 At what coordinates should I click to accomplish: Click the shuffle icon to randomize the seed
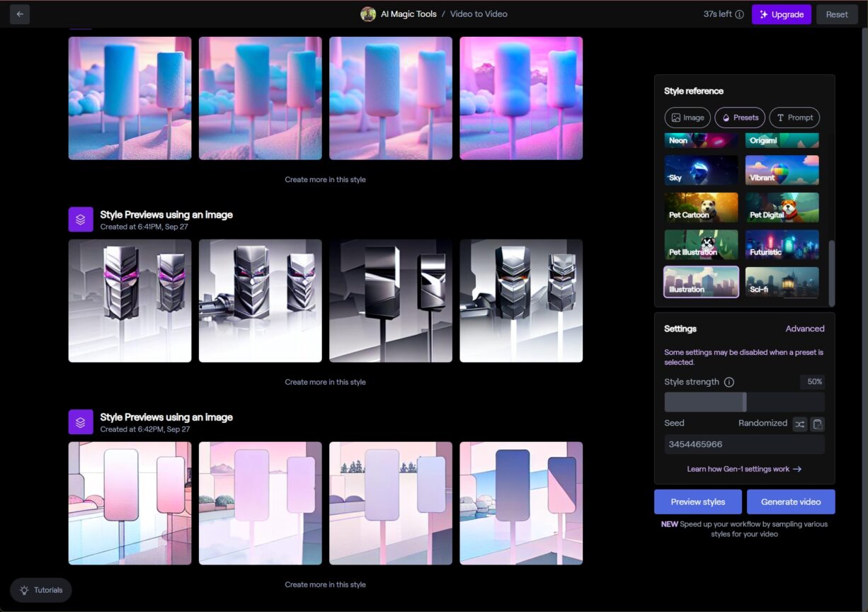pyautogui.click(x=800, y=424)
